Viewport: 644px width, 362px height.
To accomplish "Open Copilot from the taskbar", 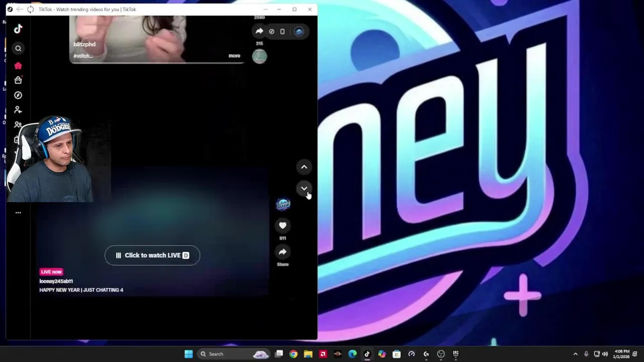I will pos(382,354).
